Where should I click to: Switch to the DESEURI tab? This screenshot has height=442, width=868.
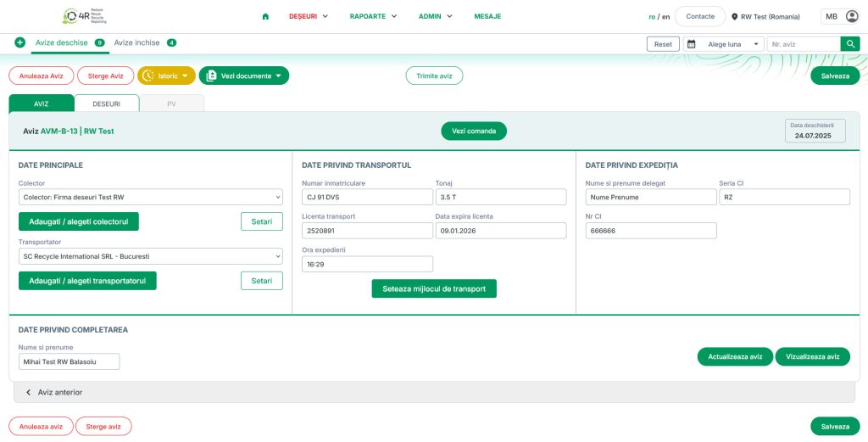pyautogui.click(x=107, y=104)
